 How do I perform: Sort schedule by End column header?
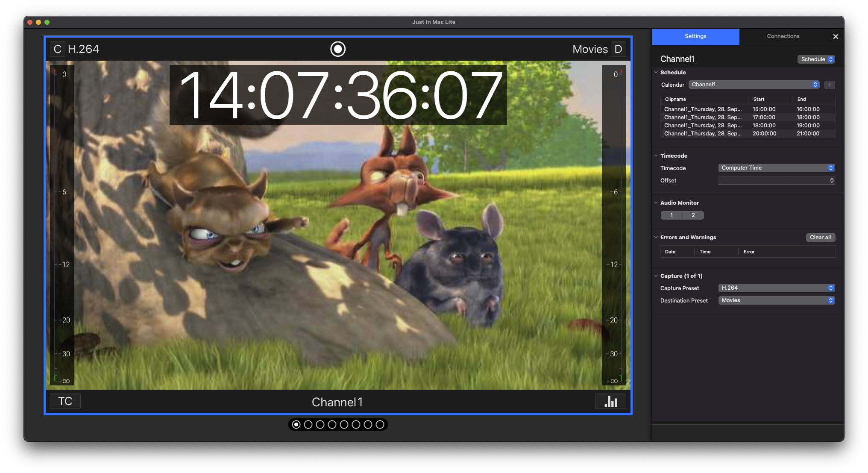click(x=813, y=99)
